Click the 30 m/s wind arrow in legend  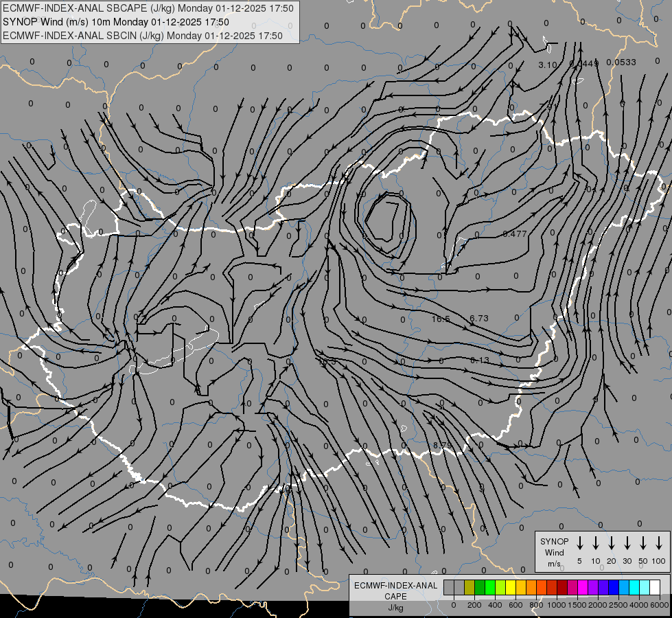pyautogui.click(x=627, y=543)
